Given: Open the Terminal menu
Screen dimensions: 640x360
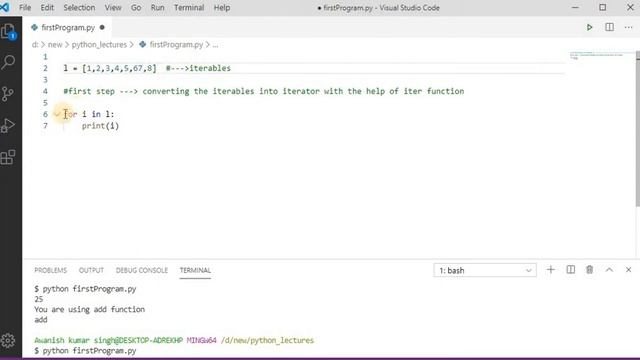Looking at the screenshot, I should [189, 8].
